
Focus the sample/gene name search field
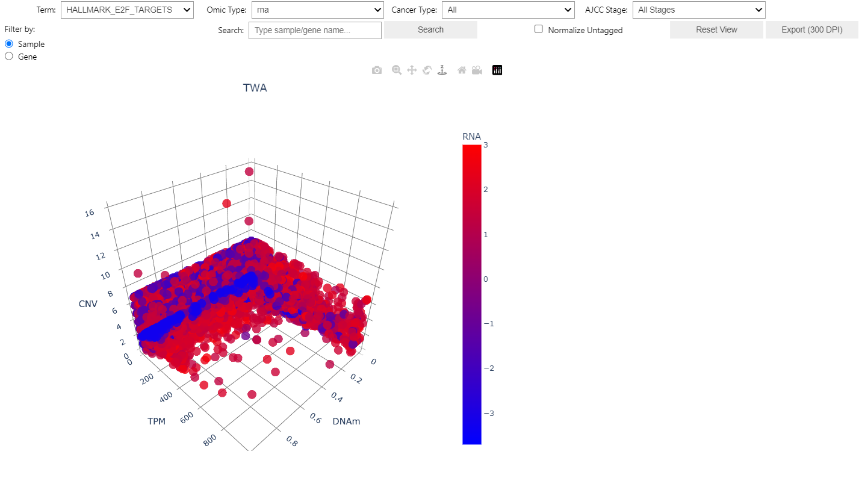pos(315,30)
